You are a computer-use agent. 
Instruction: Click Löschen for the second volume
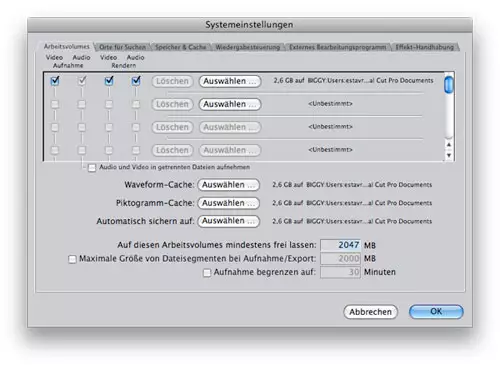coord(172,104)
